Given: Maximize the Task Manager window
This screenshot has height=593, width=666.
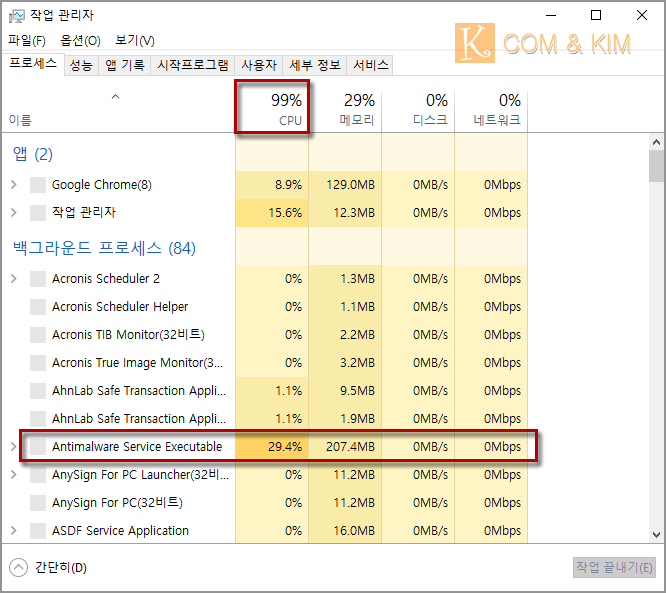Looking at the screenshot, I should coord(596,15).
